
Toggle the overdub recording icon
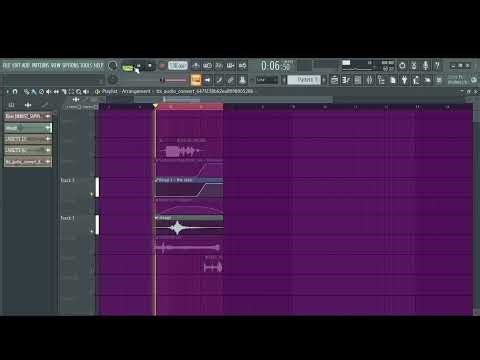coord(231,66)
